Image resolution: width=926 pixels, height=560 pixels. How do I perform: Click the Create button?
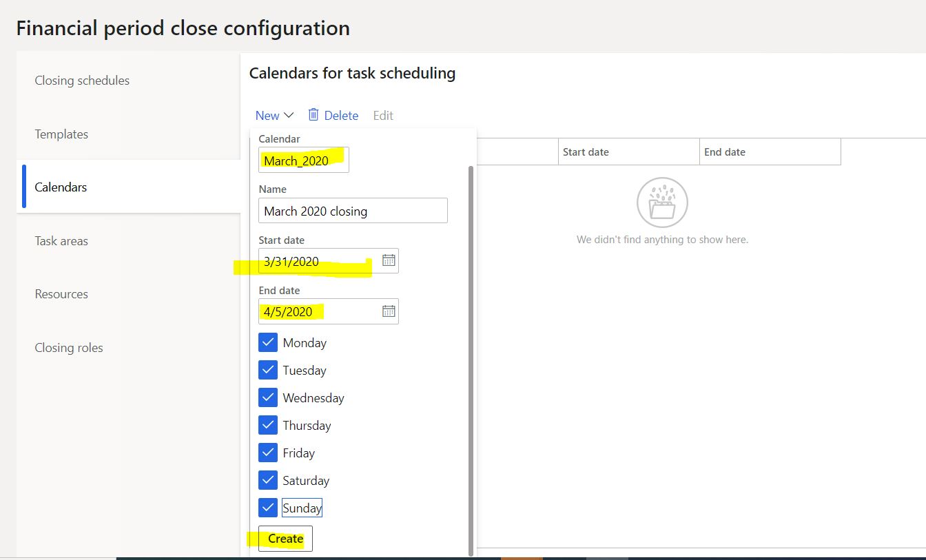coord(285,538)
